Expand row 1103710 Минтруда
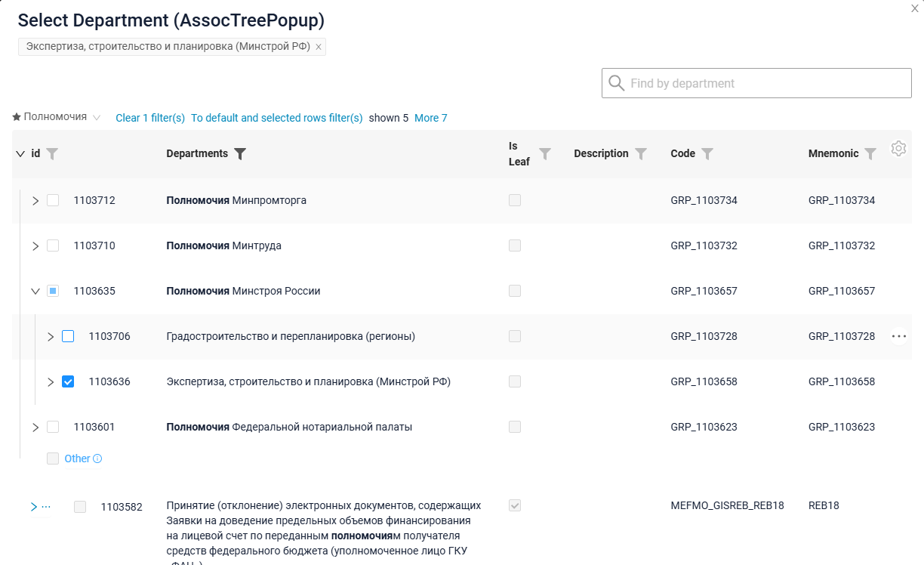The image size is (924, 565). click(x=35, y=245)
